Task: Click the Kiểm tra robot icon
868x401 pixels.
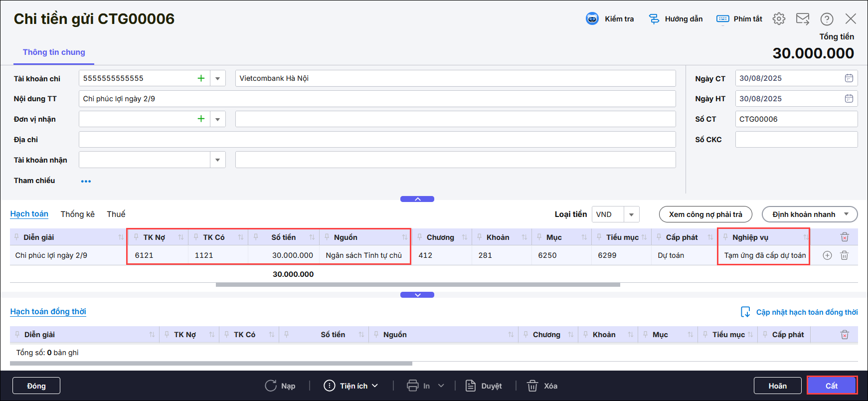Action: click(x=592, y=19)
